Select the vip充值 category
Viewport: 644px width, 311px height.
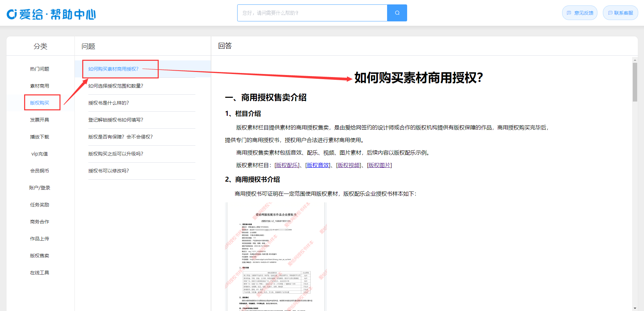(x=40, y=154)
